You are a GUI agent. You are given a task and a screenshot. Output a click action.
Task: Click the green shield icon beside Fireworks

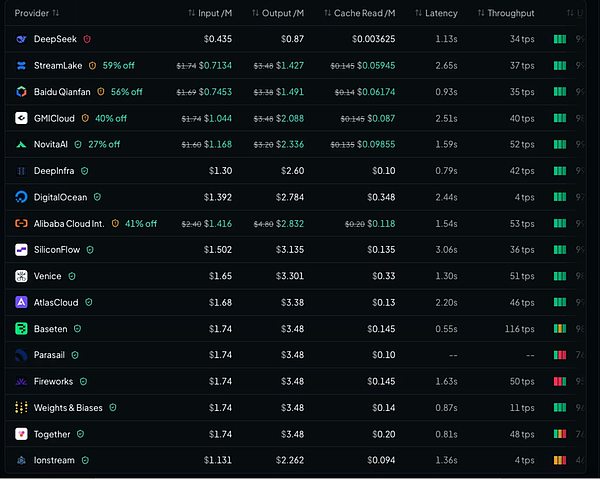pos(83,381)
